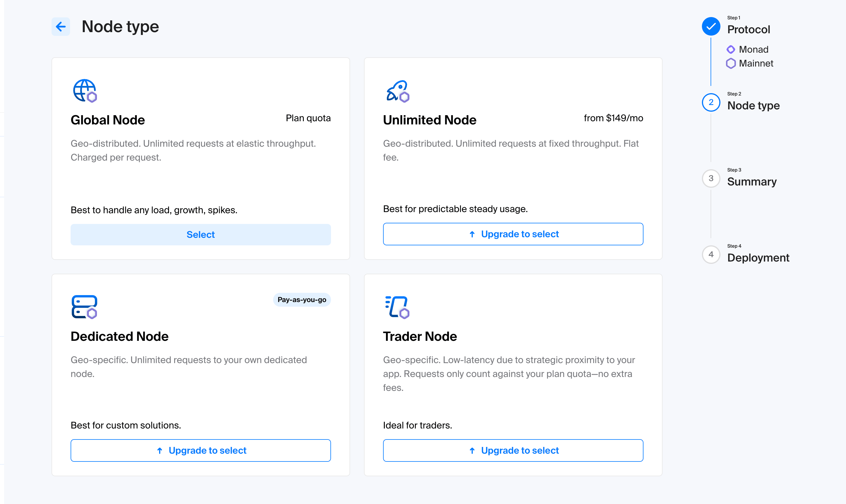Open the Protocol step in sidebar
The height and width of the screenshot is (504, 846).
[748, 29]
